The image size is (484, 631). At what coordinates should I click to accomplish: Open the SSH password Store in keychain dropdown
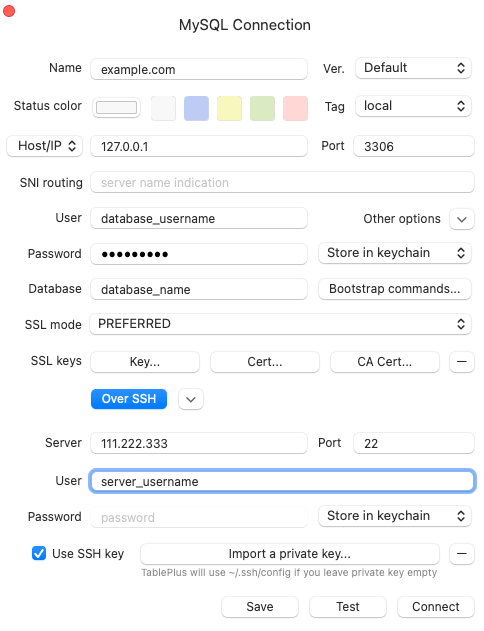click(x=395, y=516)
